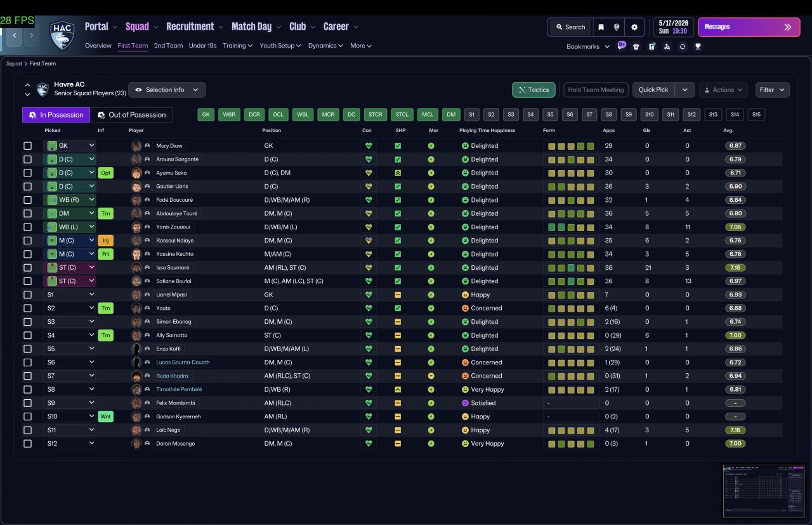Click Issa Soumaré's player portrait
812x525 pixels.
(x=136, y=268)
